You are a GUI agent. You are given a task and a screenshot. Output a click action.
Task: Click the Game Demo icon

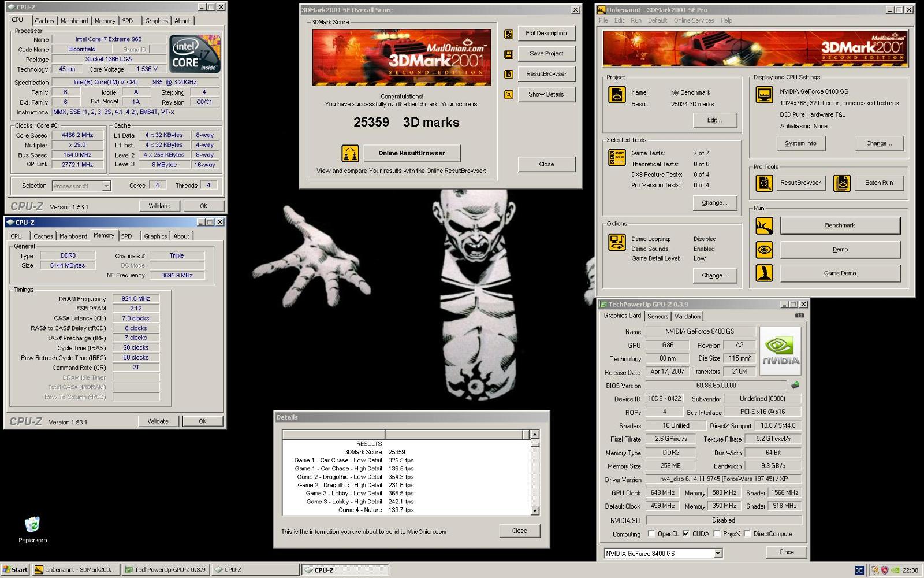pyautogui.click(x=765, y=273)
